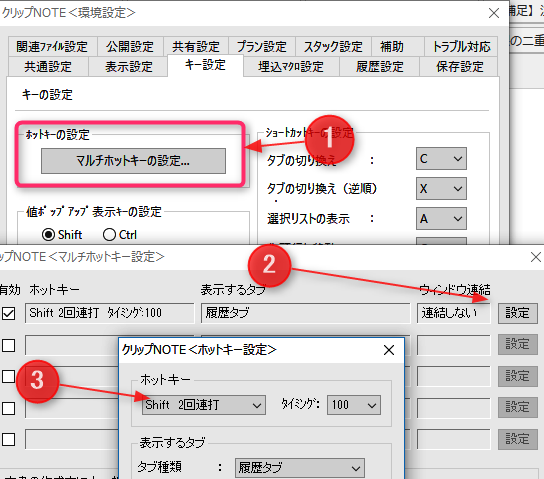
Task: Open the 共通設定 tab
Action: pos(48,67)
